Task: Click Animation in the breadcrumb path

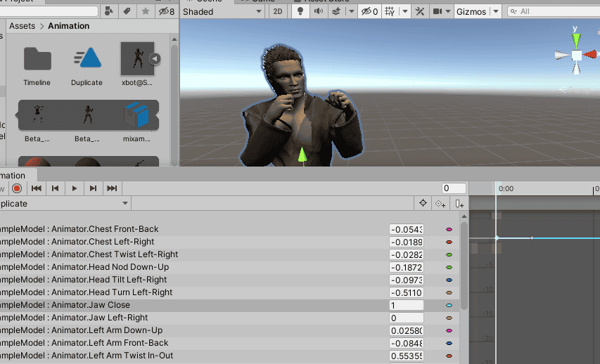Action: click(68, 26)
